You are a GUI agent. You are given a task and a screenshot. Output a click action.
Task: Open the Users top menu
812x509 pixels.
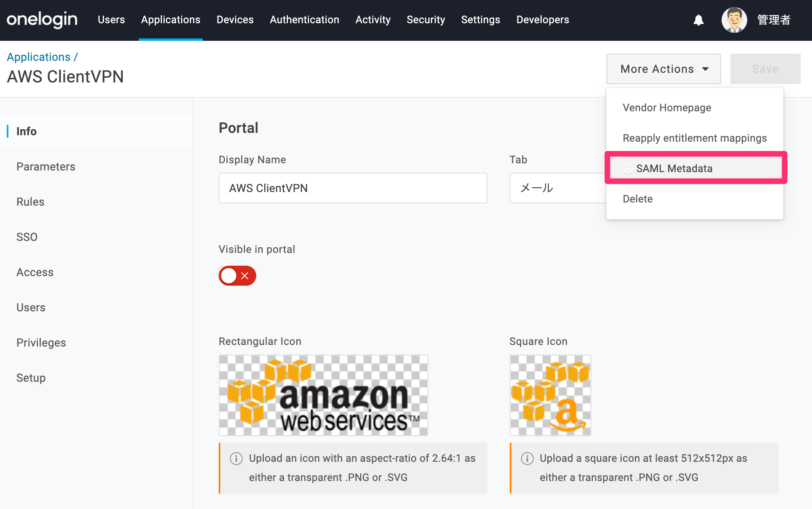pyautogui.click(x=111, y=20)
